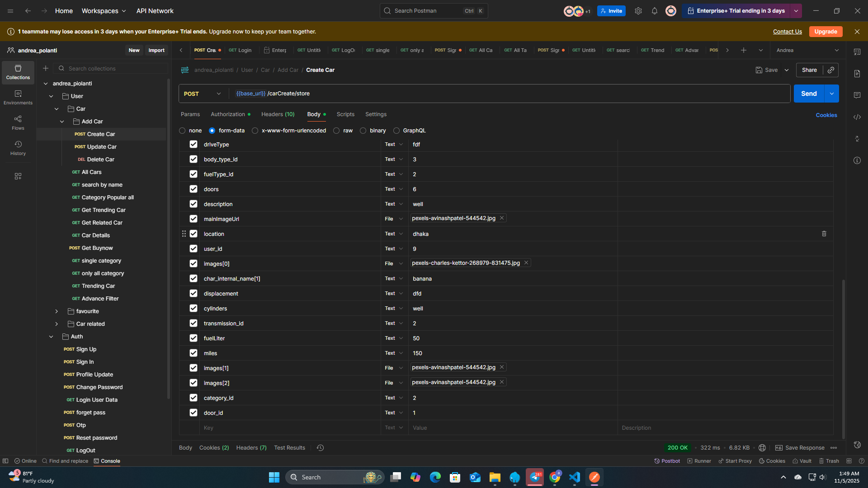Open the Workspaces dropdown menu
The height and width of the screenshot is (488, 868).
(x=104, y=11)
